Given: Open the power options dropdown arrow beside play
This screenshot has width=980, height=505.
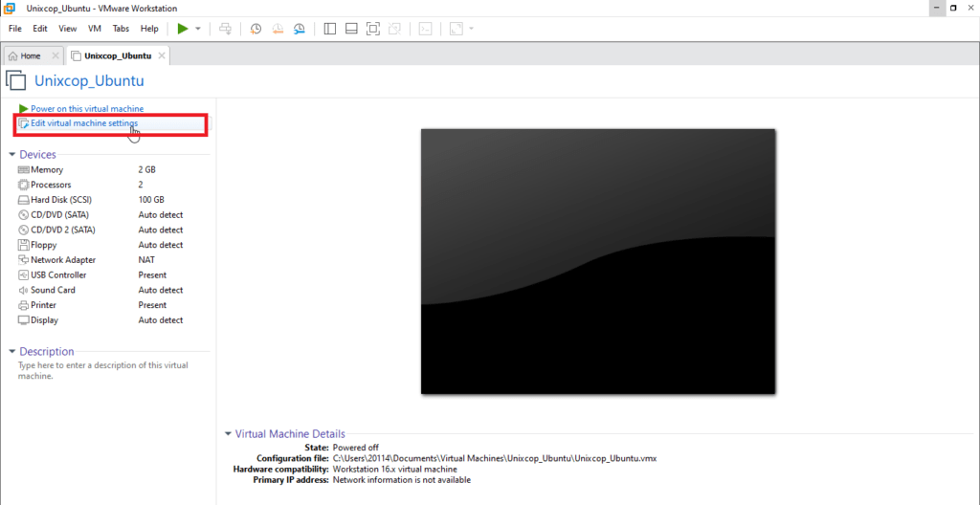Looking at the screenshot, I should [198, 29].
